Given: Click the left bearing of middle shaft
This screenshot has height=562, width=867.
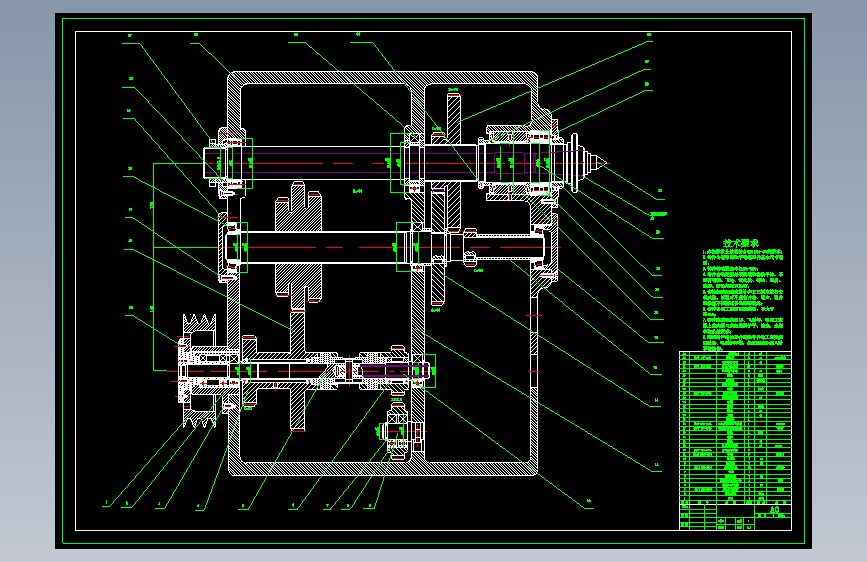Looking at the screenshot, I should pos(233,247).
